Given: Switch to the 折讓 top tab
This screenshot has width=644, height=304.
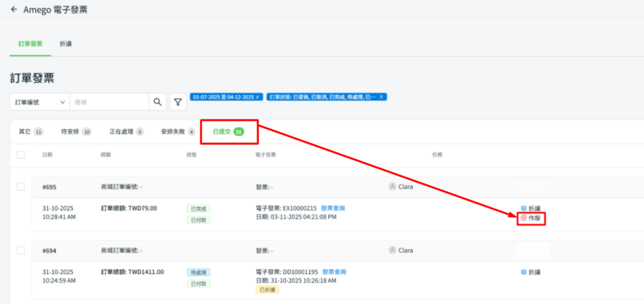Looking at the screenshot, I should 65,44.
